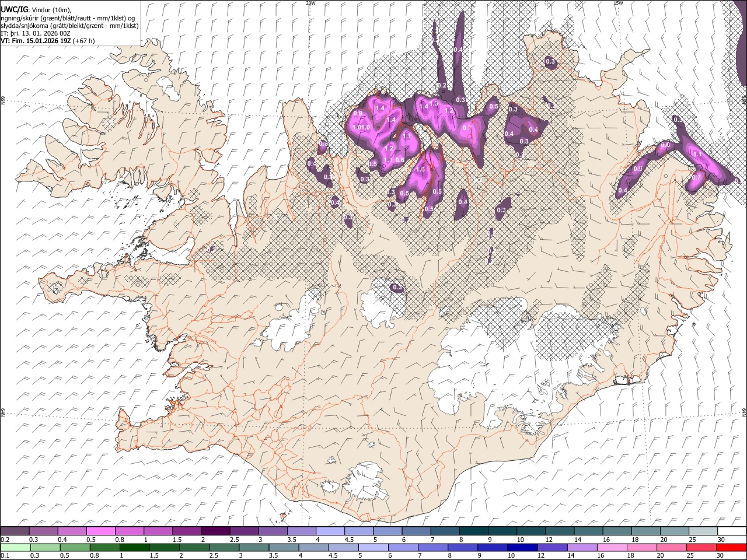Click the slate blue 6 swatch, upper legend row
The image size is (747, 560).
click(416, 531)
